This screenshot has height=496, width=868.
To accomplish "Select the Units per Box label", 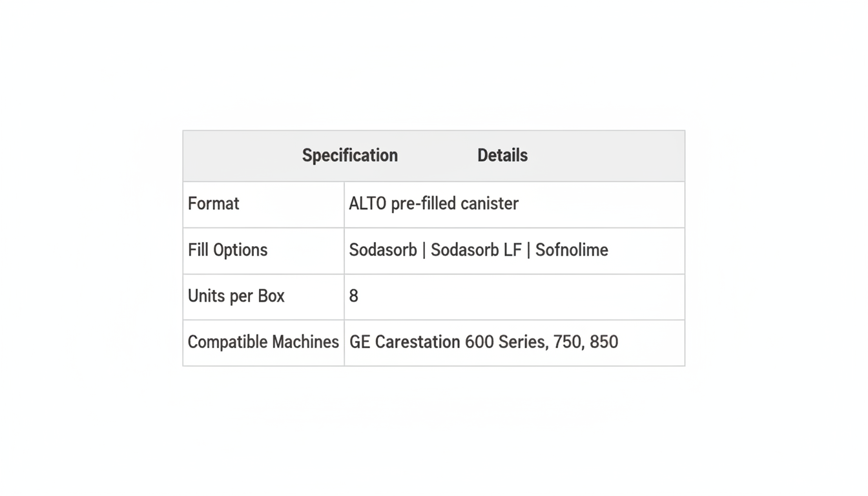I will click(236, 296).
